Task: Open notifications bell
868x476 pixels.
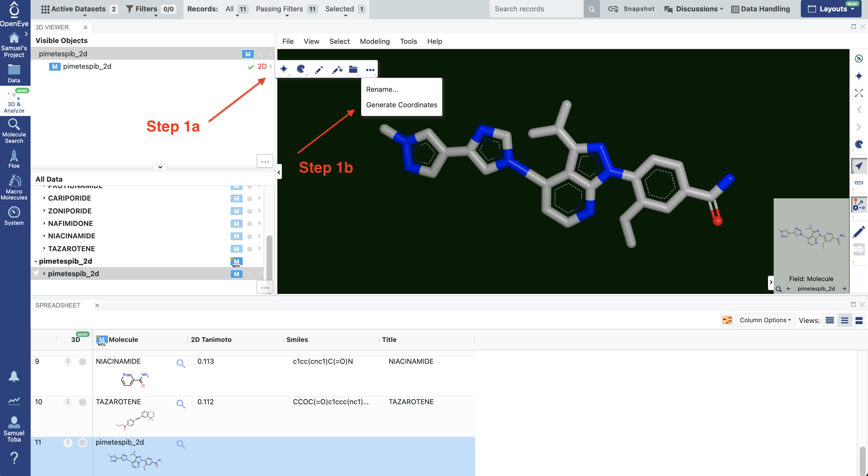Action: click(x=14, y=376)
